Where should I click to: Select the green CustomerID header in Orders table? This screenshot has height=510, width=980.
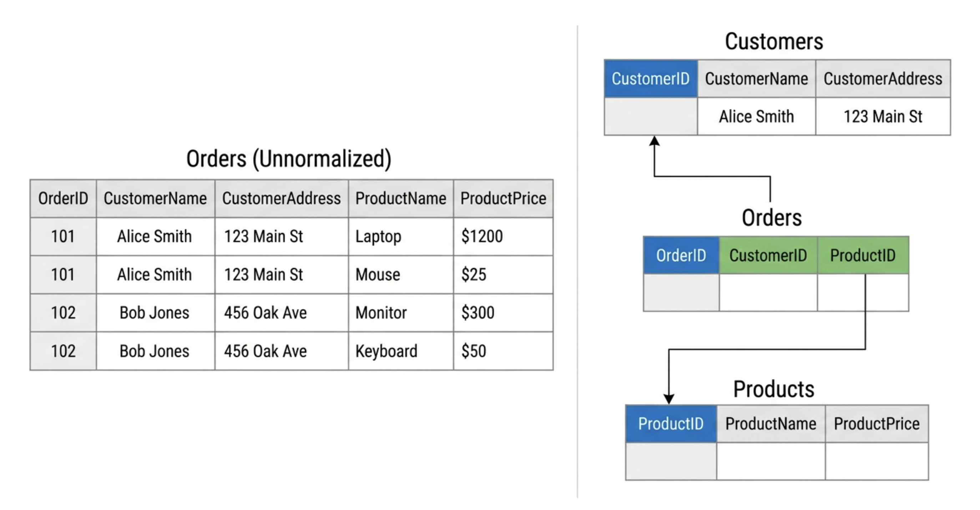[x=768, y=255]
